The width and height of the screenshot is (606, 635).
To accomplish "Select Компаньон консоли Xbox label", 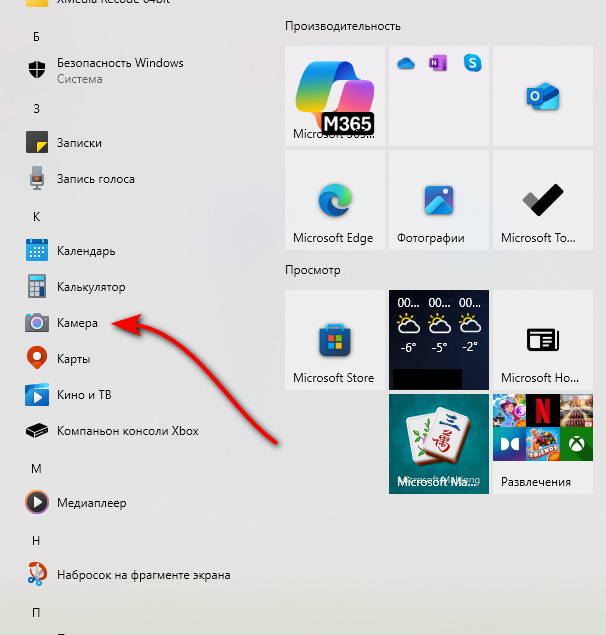I will (128, 430).
